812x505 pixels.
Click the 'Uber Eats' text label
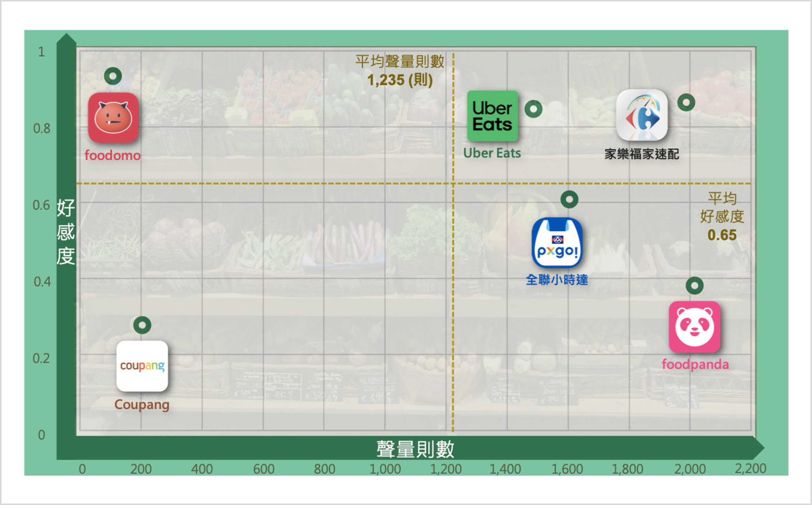[492, 153]
